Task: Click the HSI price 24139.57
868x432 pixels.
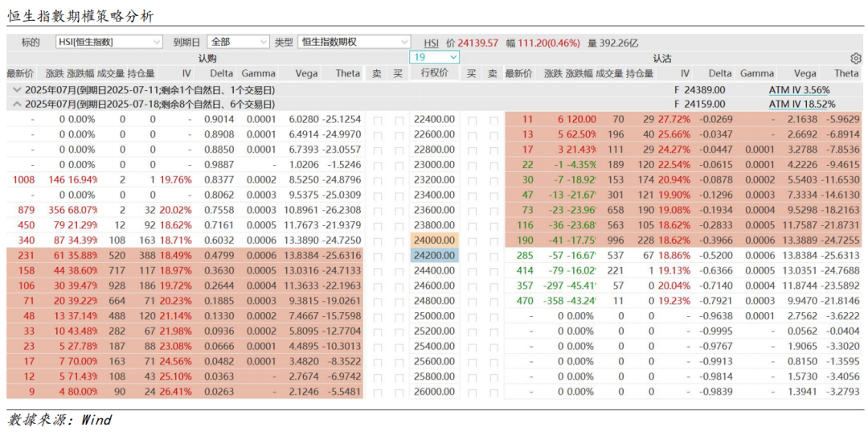Action: 477,43
